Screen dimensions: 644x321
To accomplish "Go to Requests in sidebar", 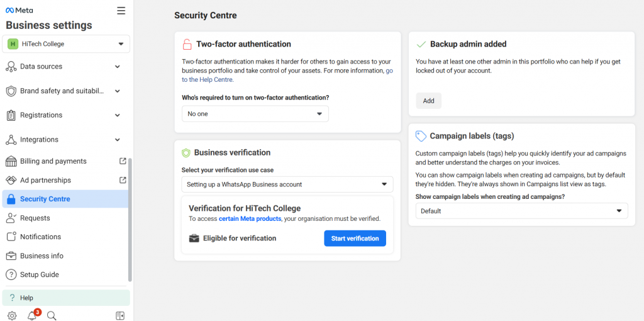I will 65,218.
